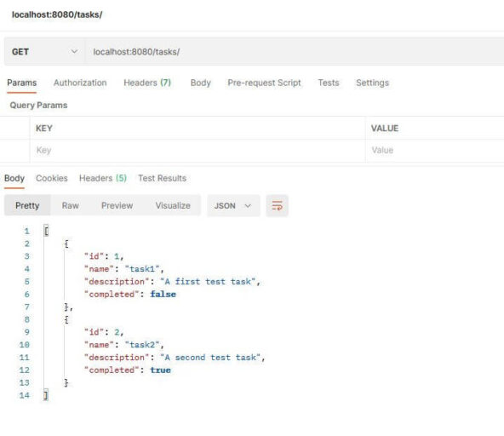Select the Params tab
The height and width of the screenshot is (436, 504).
pyautogui.click(x=22, y=83)
